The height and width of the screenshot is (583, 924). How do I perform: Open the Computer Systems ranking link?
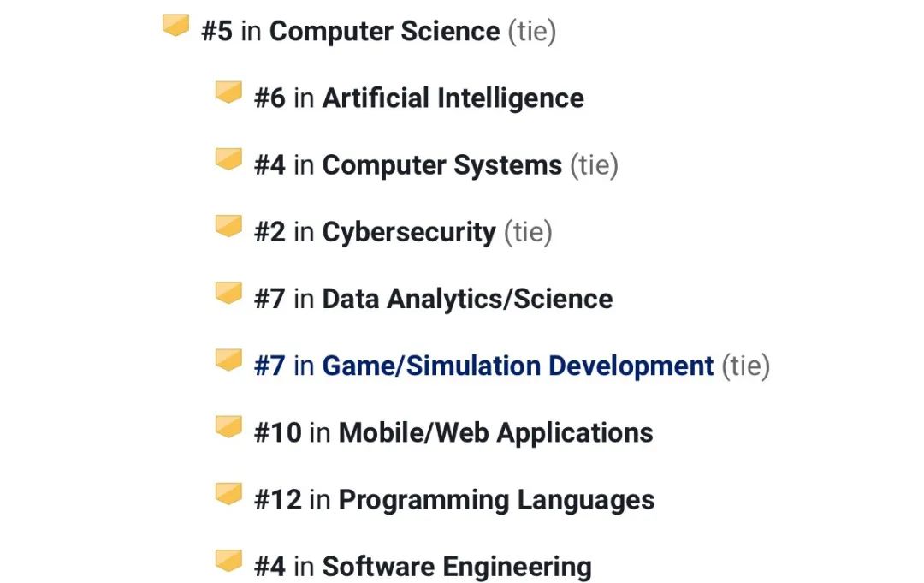[x=408, y=165]
